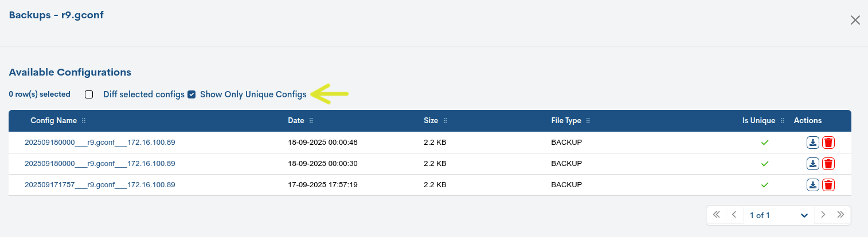Go to the last page of results

(840, 215)
